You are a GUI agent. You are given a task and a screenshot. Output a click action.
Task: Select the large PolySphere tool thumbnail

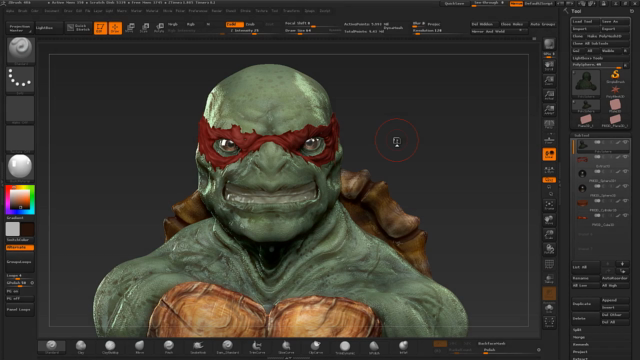(x=586, y=83)
